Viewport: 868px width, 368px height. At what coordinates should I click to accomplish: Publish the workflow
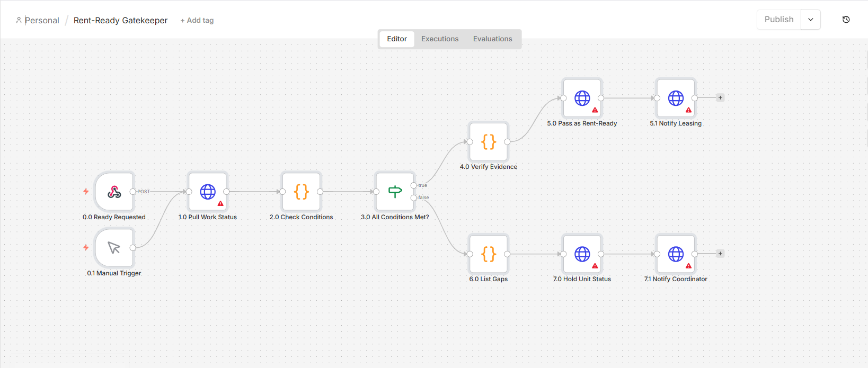pos(779,20)
